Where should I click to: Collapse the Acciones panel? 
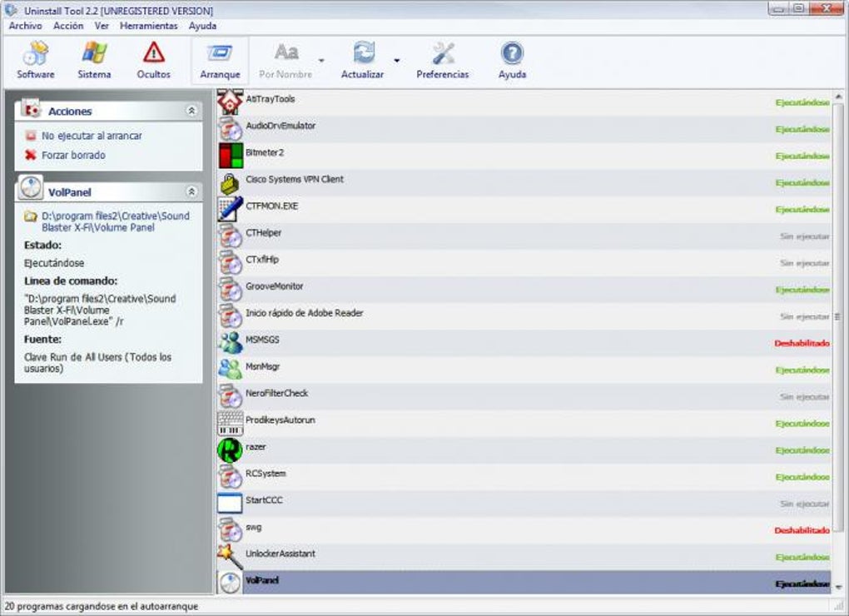[191, 111]
